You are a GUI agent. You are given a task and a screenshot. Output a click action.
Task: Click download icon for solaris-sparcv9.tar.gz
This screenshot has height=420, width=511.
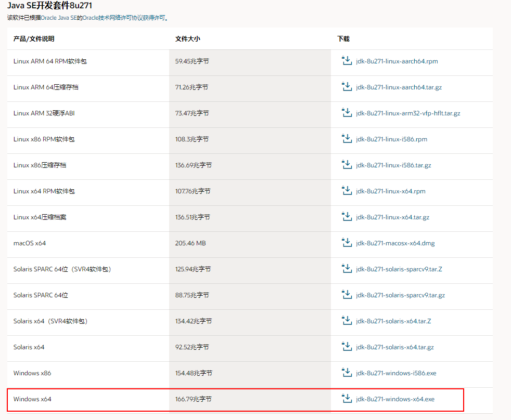point(347,295)
